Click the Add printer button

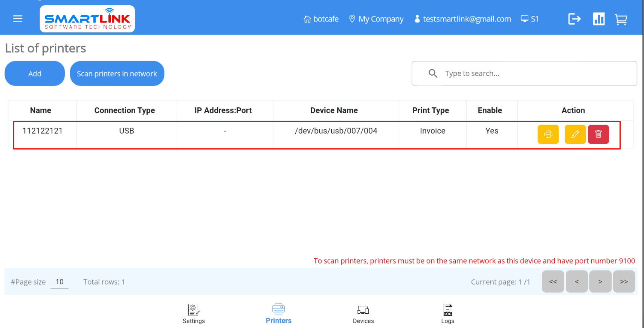click(35, 74)
